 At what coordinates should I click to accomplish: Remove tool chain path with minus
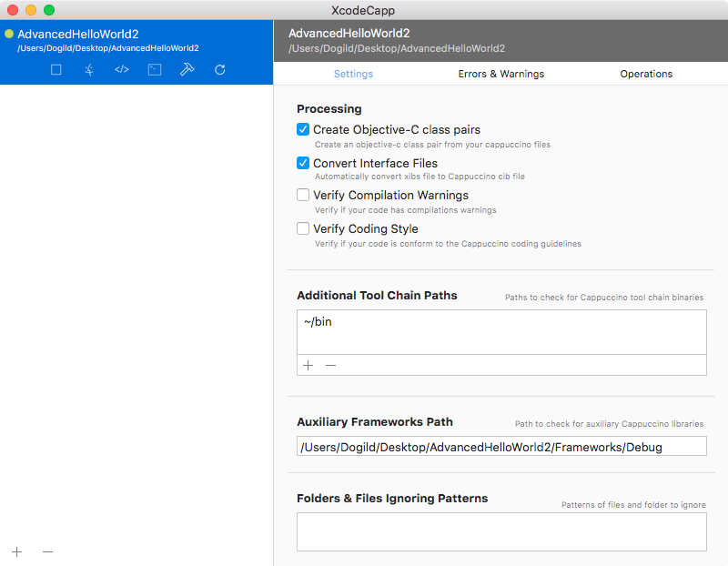(330, 366)
